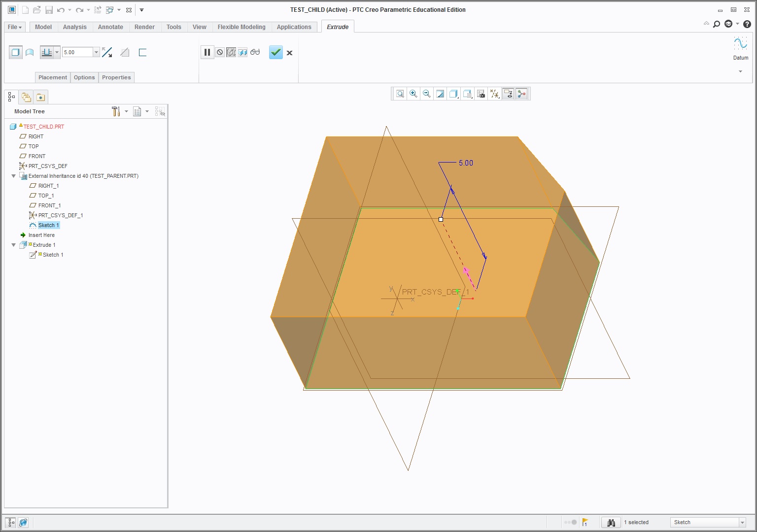The height and width of the screenshot is (532, 757).
Task: Save the current model
Action: [x=49, y=10]
